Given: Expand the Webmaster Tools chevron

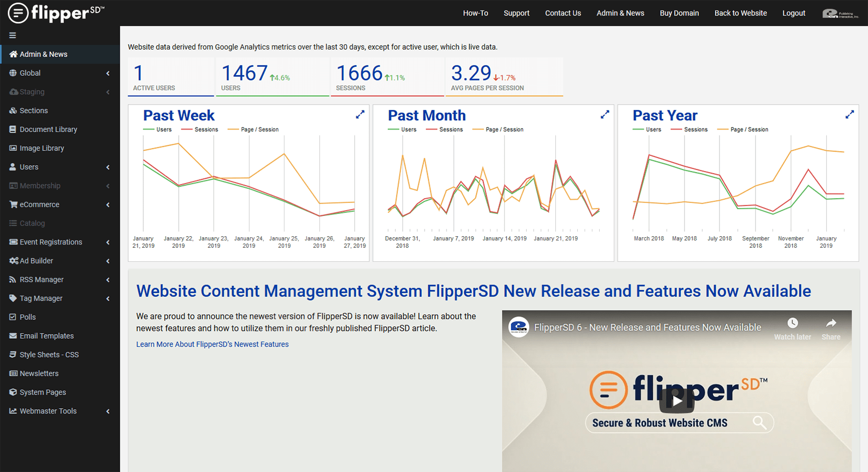Looking at the screenshot, I should pos(108,411).
